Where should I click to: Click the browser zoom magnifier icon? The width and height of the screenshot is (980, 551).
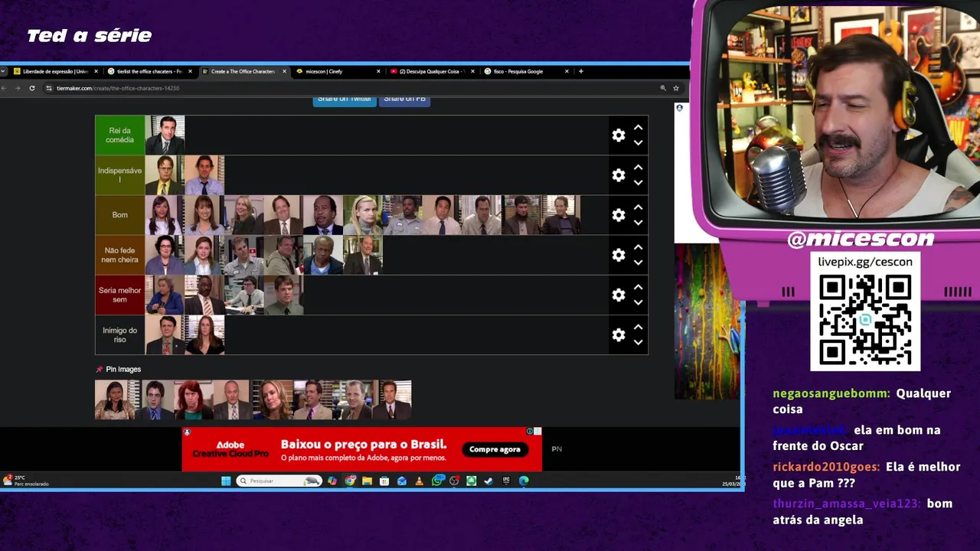663,88
